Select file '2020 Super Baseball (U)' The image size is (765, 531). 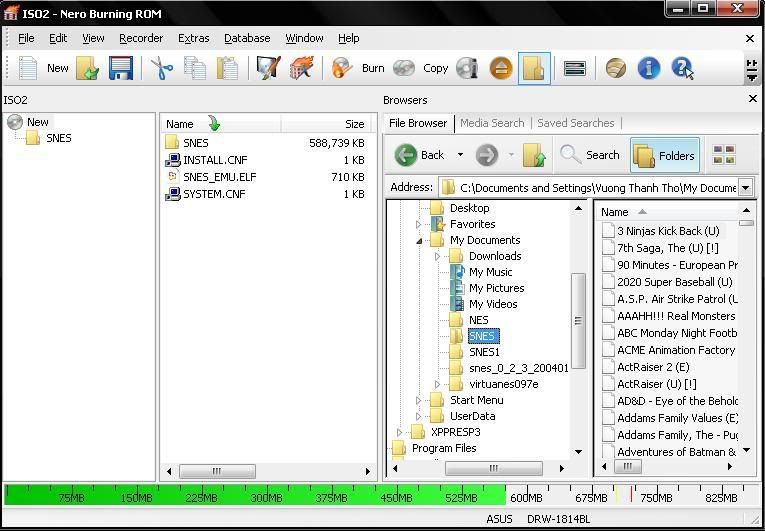point(674,282)
